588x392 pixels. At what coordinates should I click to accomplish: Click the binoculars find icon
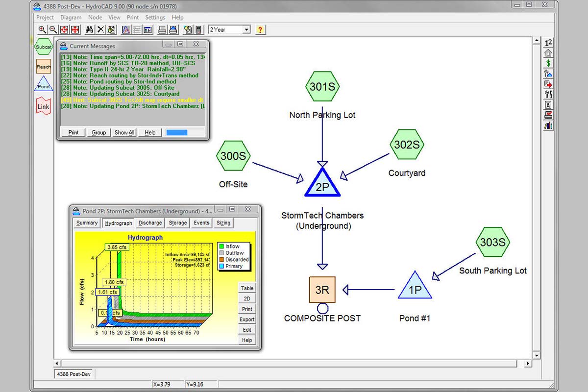pos(89,30)
